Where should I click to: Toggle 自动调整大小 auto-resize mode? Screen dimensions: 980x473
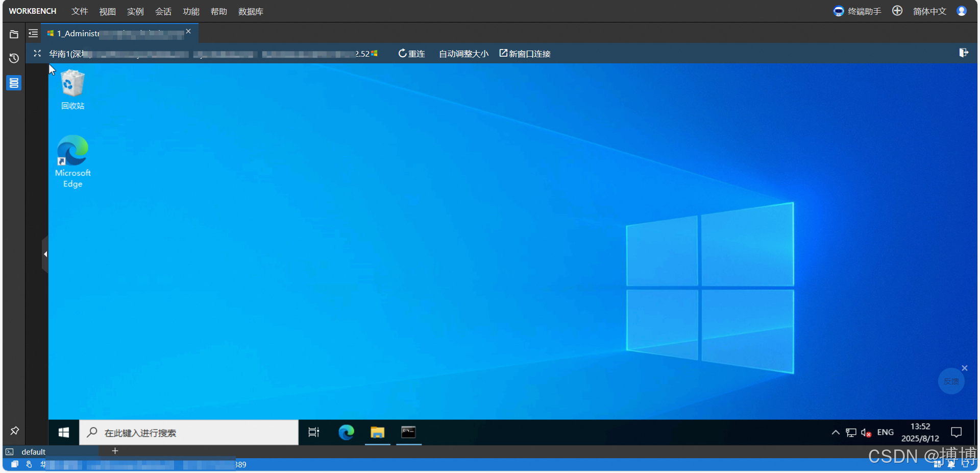click(x=462, y=53)
